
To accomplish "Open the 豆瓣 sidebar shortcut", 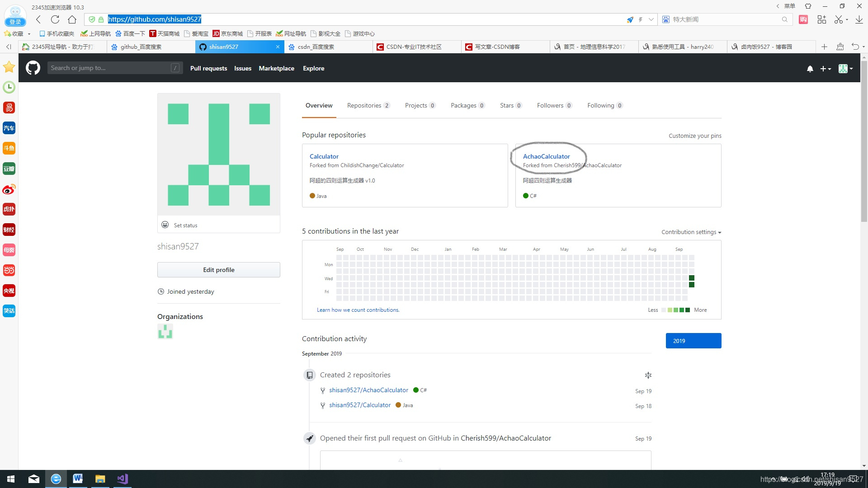I will coord(9,169).
